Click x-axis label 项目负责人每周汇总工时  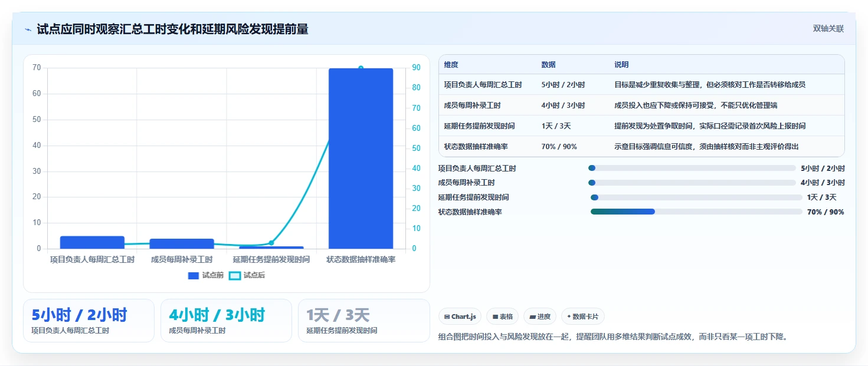[x=92, y=259]
